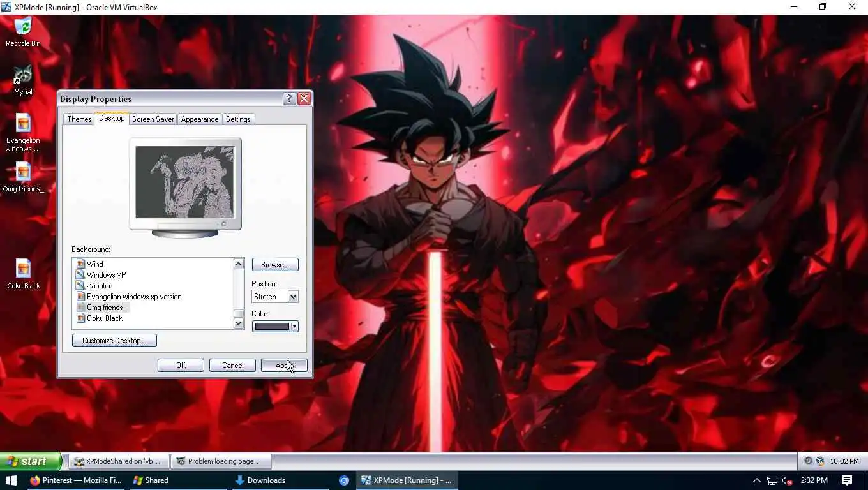Close the Display Properties dialog
Viewport: 868px width, 490px height.
(x=304, y=99)
